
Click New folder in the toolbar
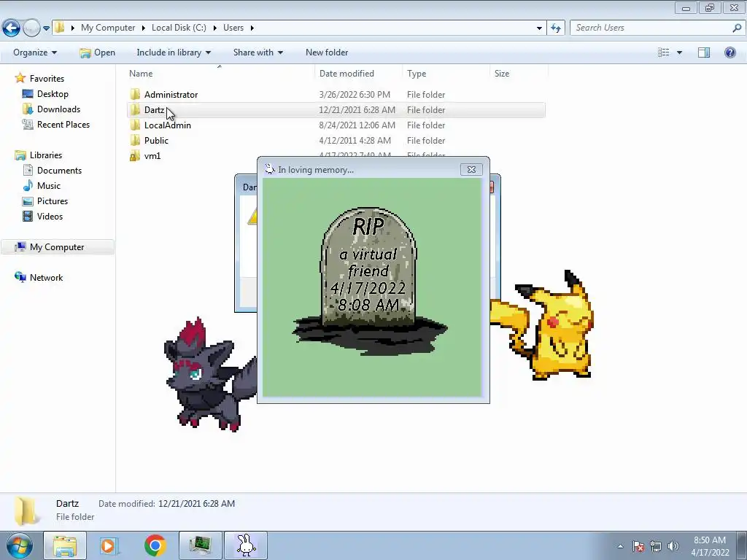[327, 52]
